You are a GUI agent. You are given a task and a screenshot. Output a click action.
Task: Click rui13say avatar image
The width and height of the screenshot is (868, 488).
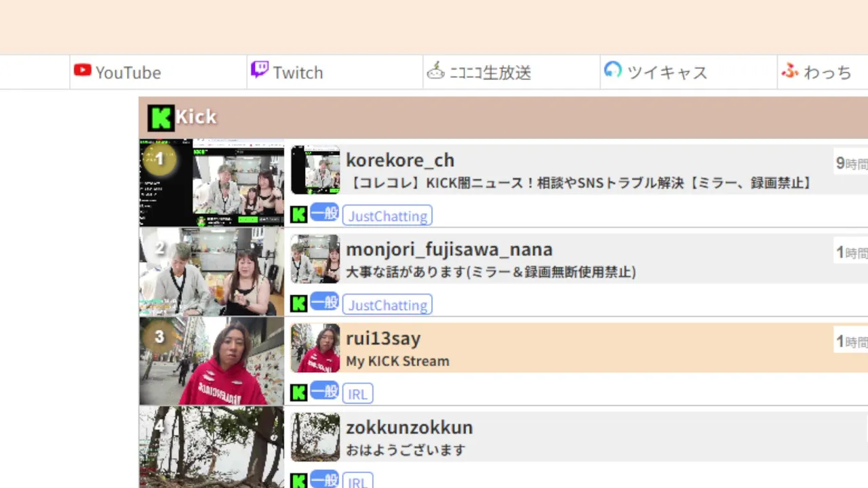315,348
